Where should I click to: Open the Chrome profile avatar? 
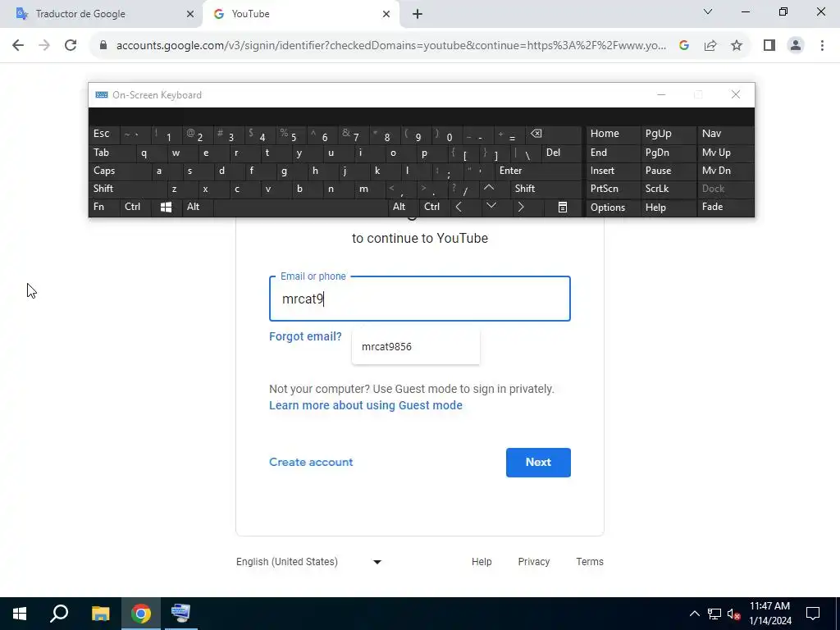[796, 45]
